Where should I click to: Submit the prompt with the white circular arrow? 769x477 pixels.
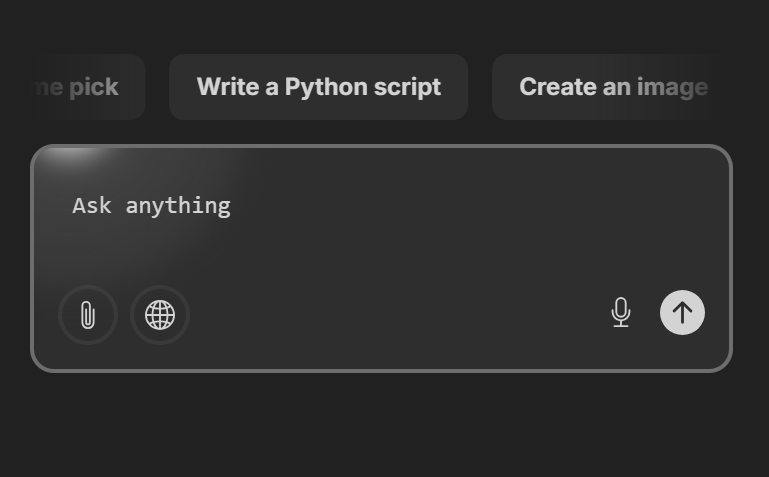tap(682, 312)
